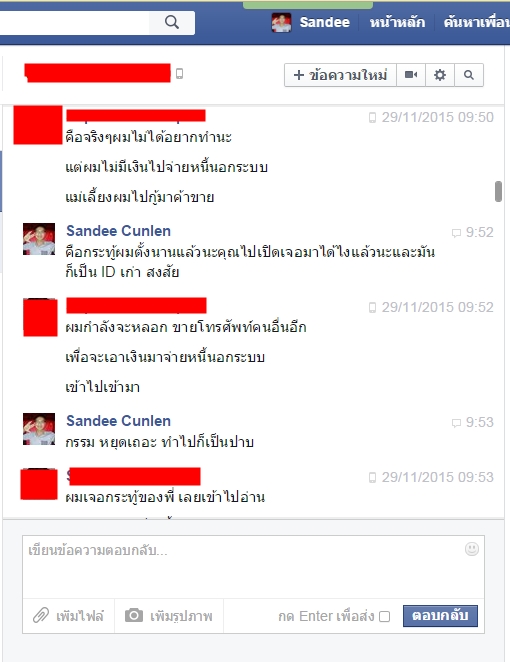
Task: Click the top search input field
Action: coord(74,22)
